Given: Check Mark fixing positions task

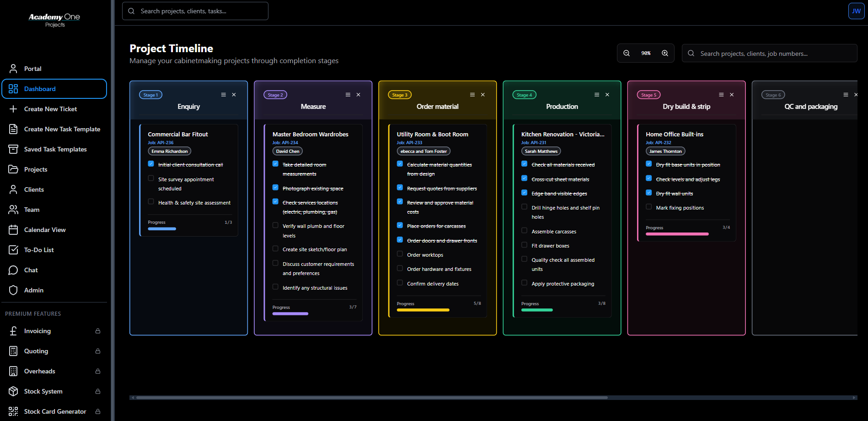Looking at the screenshot, I should tap(648, 207).
